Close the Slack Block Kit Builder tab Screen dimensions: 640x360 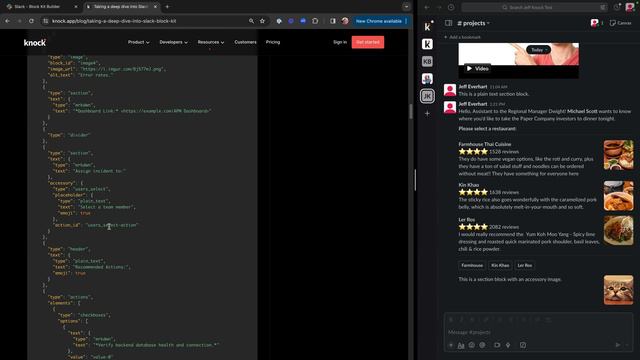click(x=76, y=7)
